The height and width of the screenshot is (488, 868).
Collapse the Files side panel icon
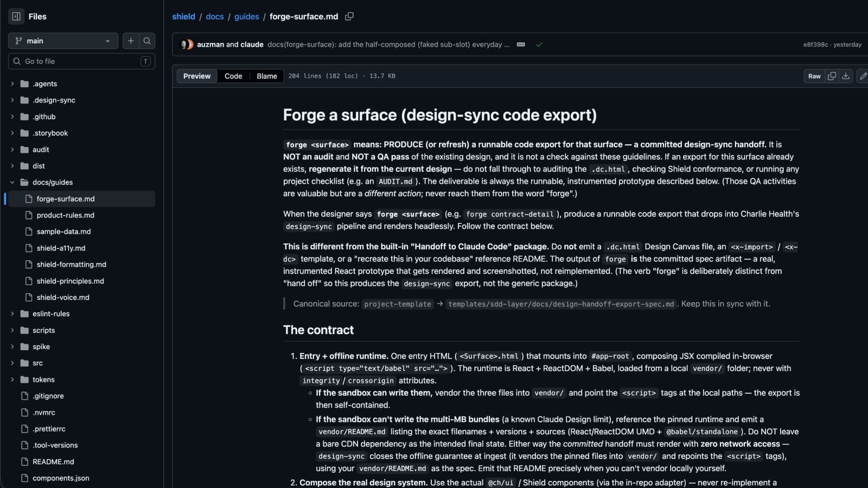16,16
